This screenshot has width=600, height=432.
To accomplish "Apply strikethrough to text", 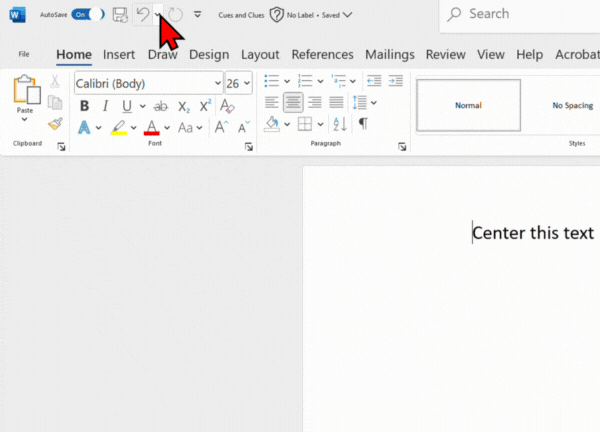I will coord(160,106).
